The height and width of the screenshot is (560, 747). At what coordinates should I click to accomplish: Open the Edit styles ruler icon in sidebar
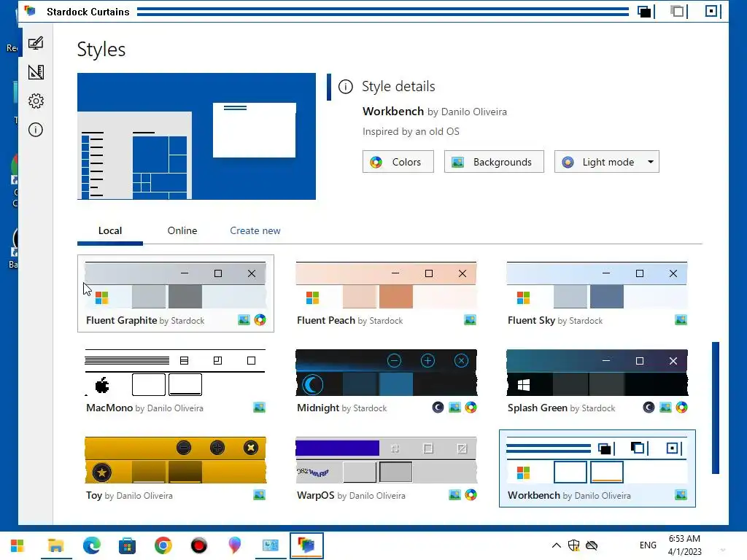coord(36,72)
